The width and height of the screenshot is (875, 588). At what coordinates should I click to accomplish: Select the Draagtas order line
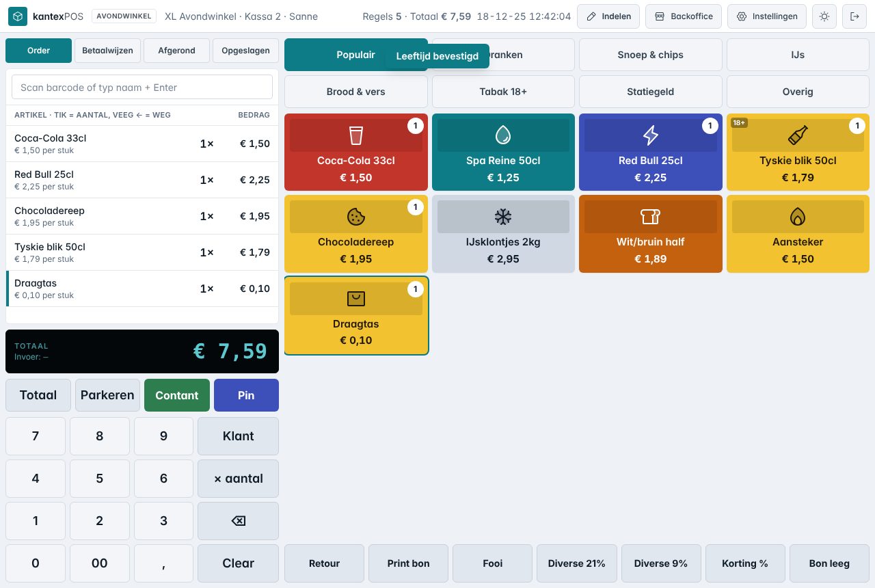(142, 289)
